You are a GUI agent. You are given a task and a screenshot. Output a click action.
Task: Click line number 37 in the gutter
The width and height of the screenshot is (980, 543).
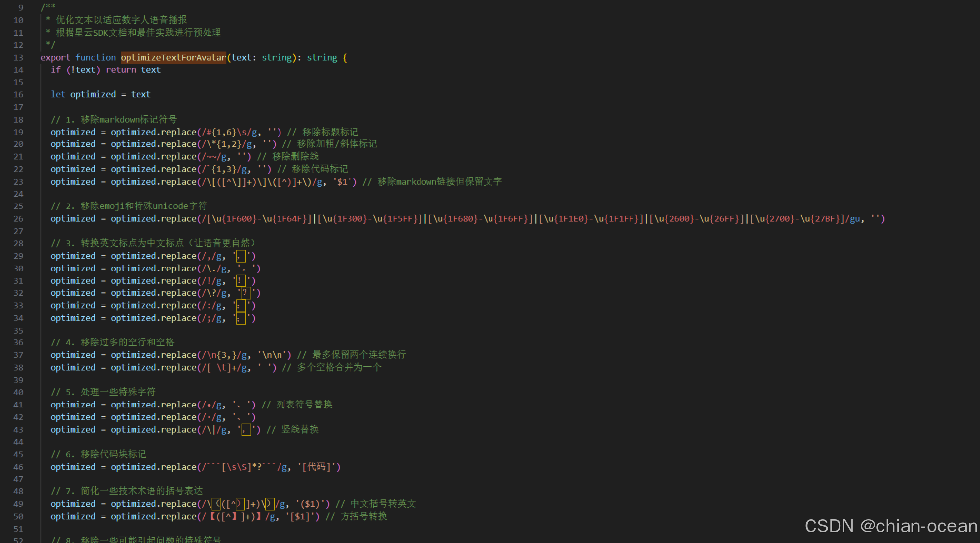click(18, 355)
